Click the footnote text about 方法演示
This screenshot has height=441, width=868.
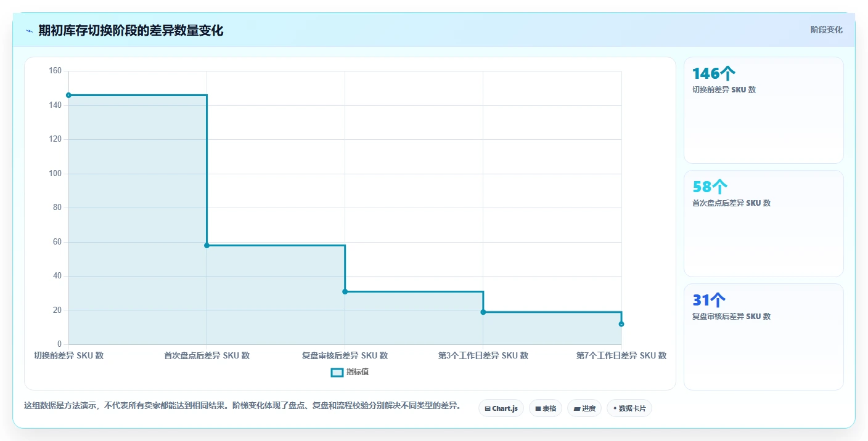[x=242, y=406]
